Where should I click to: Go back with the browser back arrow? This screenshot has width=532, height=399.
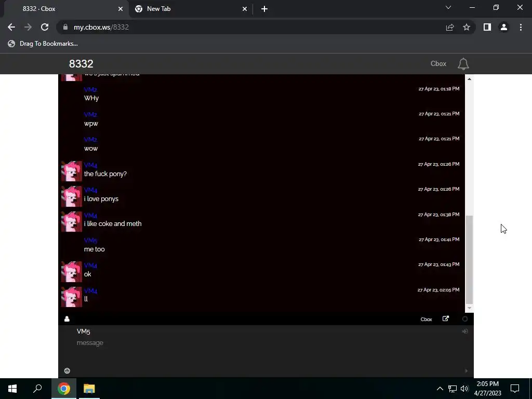(11, 27)
